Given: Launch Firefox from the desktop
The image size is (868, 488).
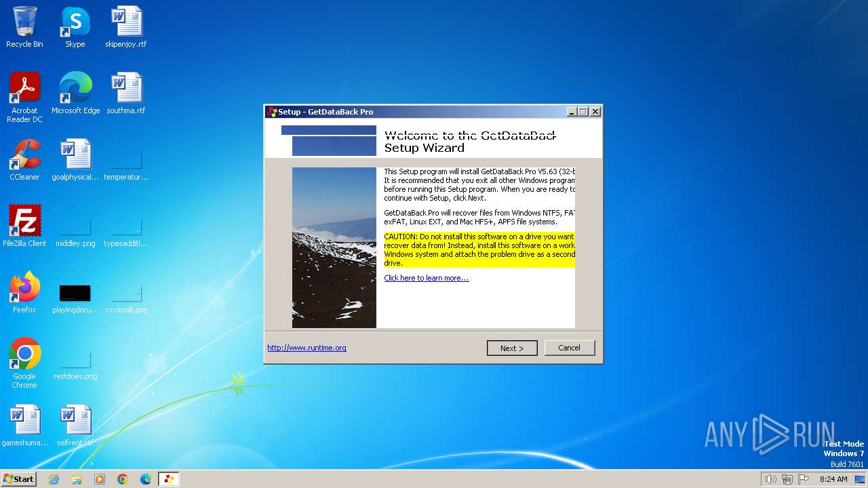Looking at the screenshot, I should click(x=24, y=293).
